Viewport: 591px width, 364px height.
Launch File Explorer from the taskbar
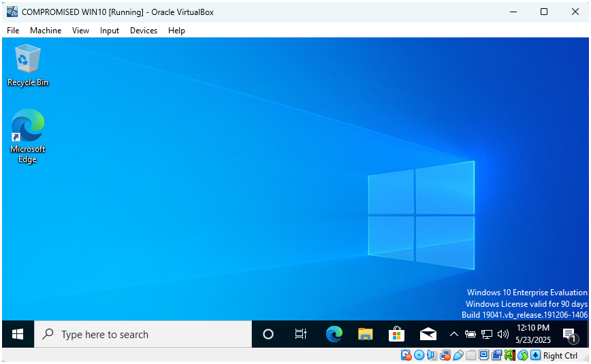coord(366,334)
